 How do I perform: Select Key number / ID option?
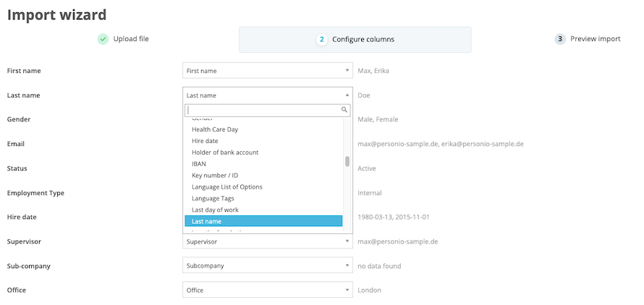point(215,176)
